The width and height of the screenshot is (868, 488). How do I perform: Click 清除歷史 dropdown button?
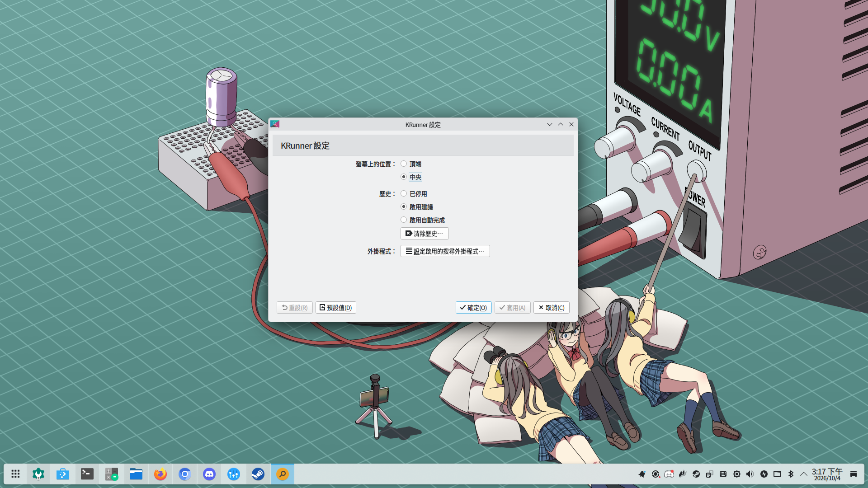[425, 234]
